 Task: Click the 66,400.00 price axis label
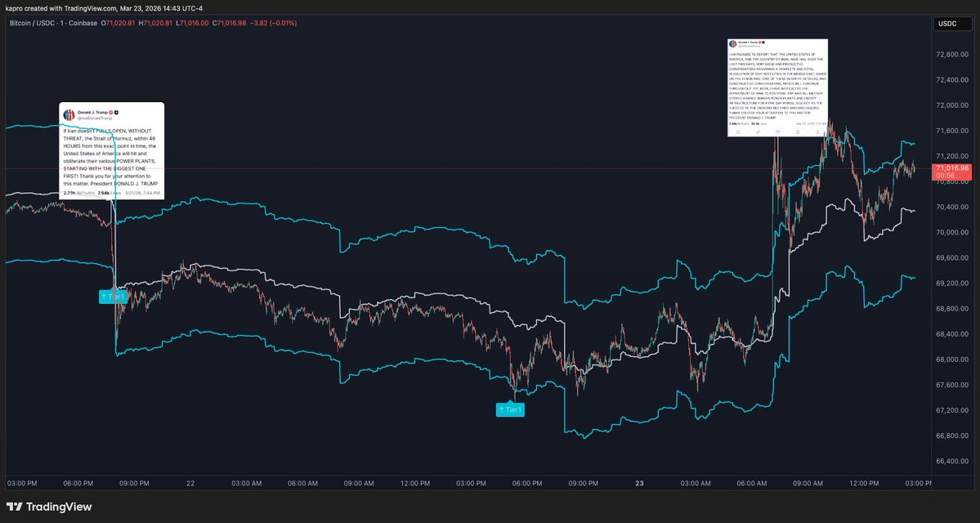(x=952, y=461)
